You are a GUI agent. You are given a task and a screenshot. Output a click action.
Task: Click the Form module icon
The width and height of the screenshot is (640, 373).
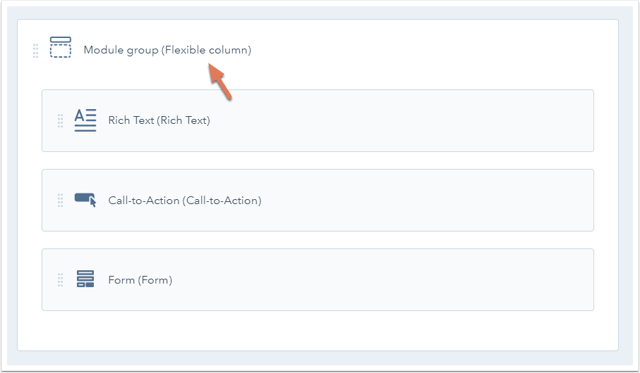pos(85,279)
